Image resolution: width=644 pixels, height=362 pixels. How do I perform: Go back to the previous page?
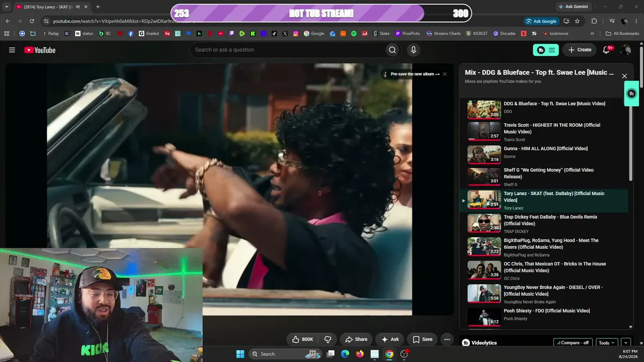(x=8, y=21)
